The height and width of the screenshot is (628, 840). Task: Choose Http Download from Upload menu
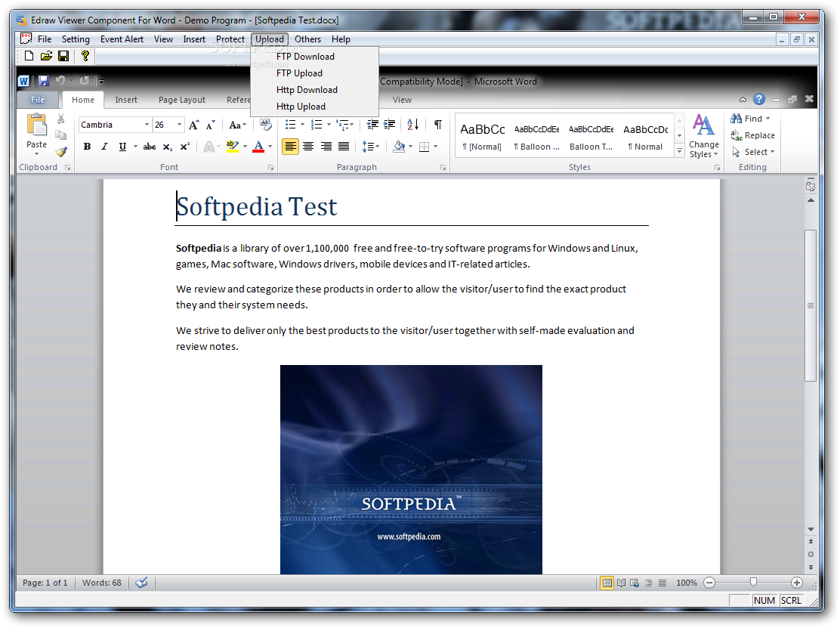coord(314,89)
